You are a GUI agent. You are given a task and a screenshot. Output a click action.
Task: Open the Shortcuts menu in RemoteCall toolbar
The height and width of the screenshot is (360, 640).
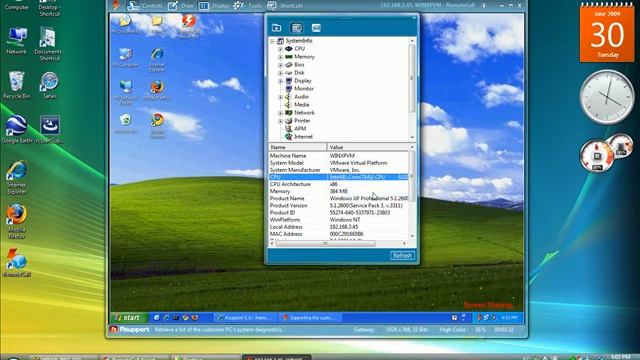(285, 6)
